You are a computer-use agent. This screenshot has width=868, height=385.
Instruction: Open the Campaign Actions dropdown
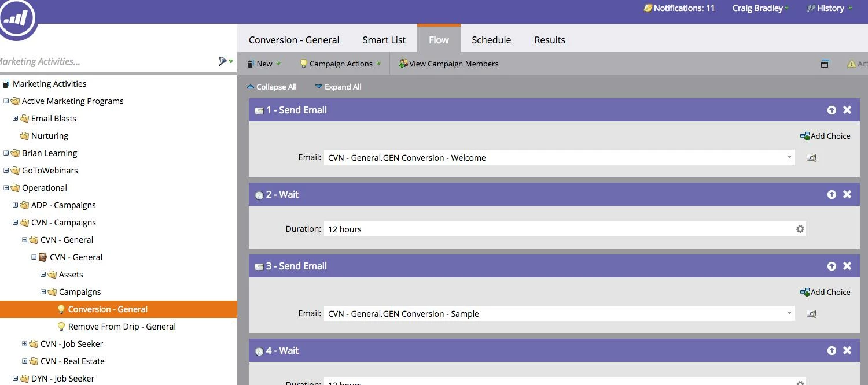[x=340, y=64]
